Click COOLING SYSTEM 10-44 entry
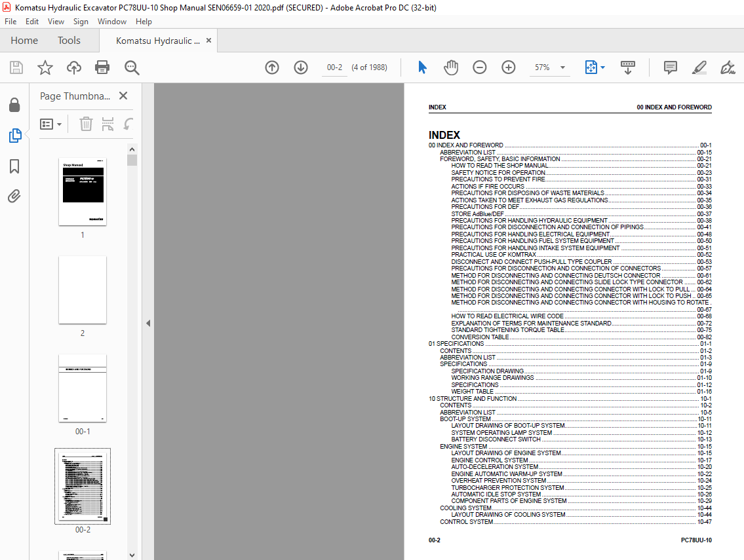The width and height of the screenshot is (744, 560). tap(576, 508)
